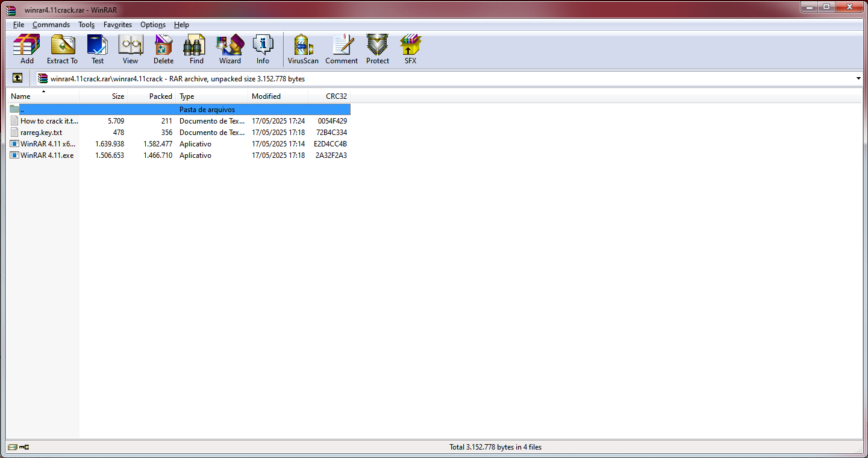The image size is (868, 458).
Task: Select the rarreg.key.txt file icon
Action: [x=14, y=132]
